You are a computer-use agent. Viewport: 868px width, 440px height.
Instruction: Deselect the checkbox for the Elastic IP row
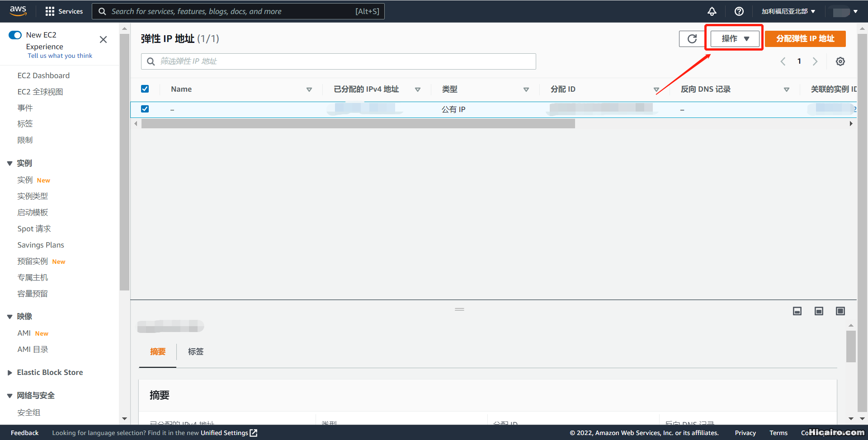(x=145, y=109)
